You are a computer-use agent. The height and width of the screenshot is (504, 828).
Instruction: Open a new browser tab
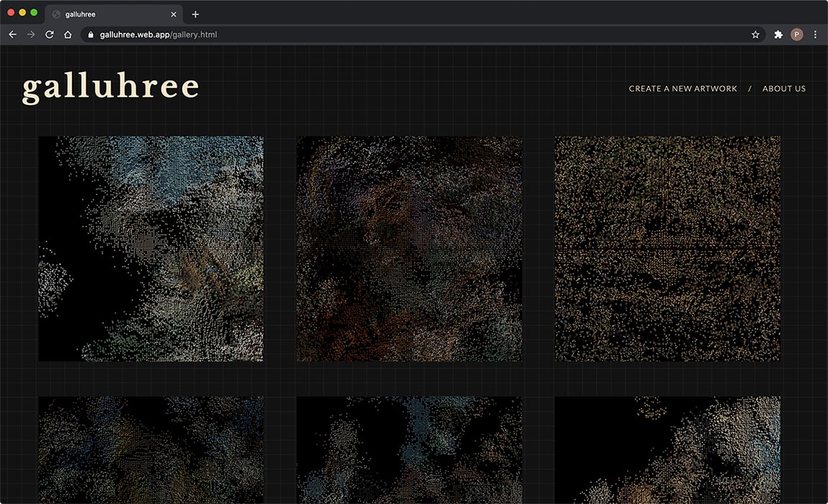tap(195, 14)
